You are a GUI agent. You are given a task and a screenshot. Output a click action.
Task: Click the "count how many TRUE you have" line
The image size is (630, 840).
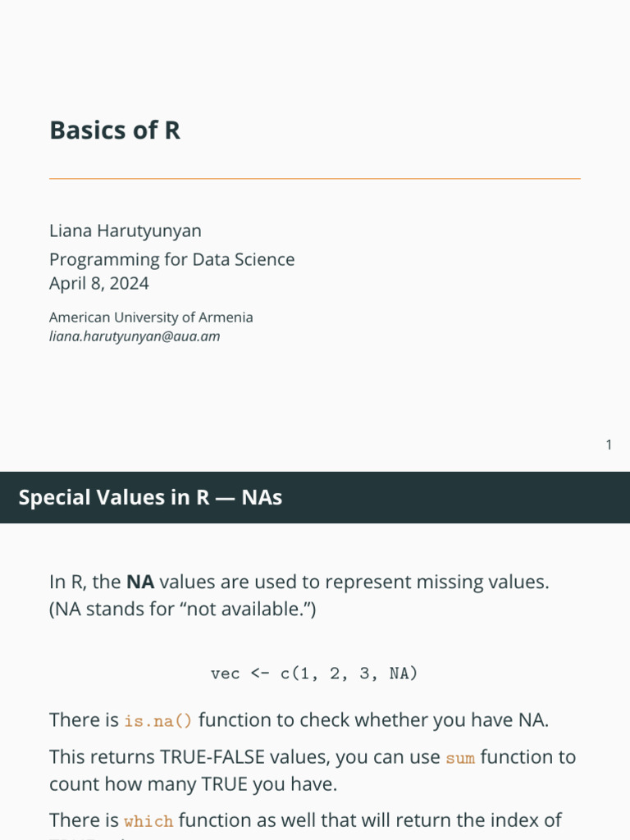(193, 784)
